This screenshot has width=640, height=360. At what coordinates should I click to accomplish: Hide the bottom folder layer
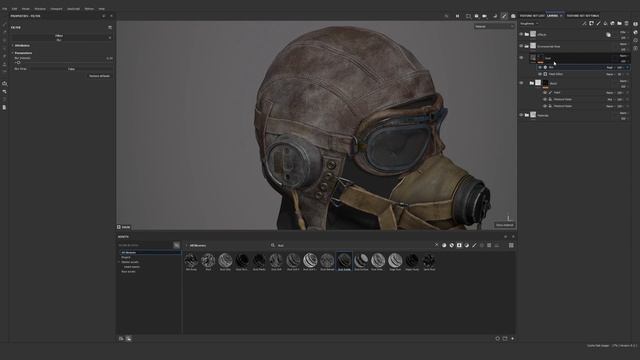click(521, 115)
